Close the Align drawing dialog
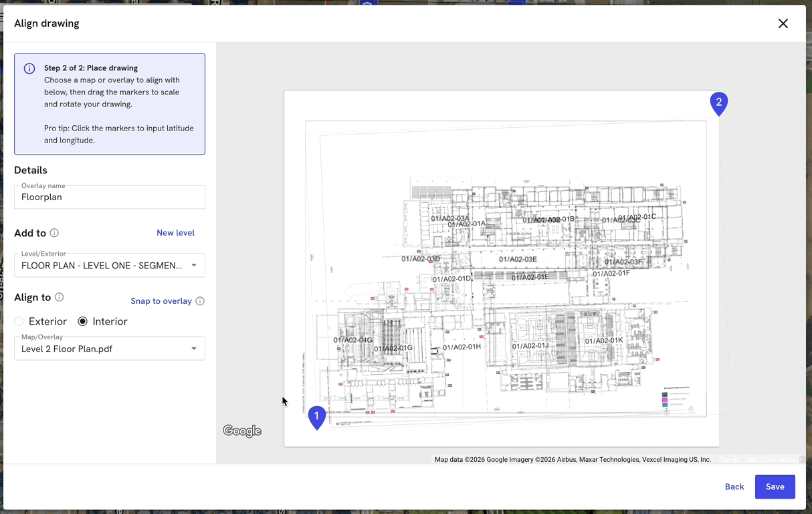 coord(783,23)
